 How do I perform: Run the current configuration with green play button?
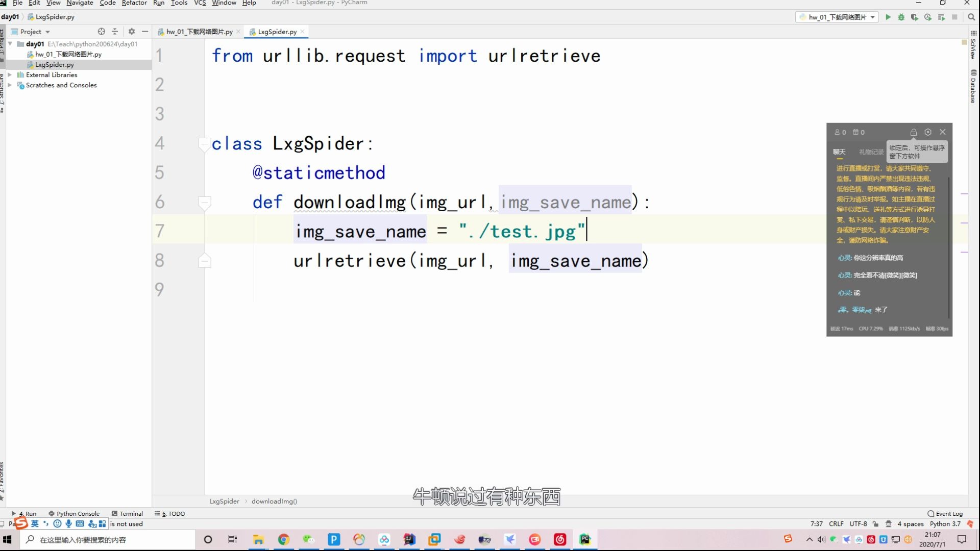[888, 17]
